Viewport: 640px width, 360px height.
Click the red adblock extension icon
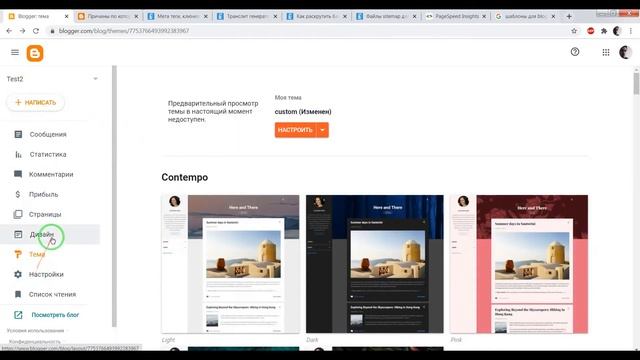[x=591, y=31]
